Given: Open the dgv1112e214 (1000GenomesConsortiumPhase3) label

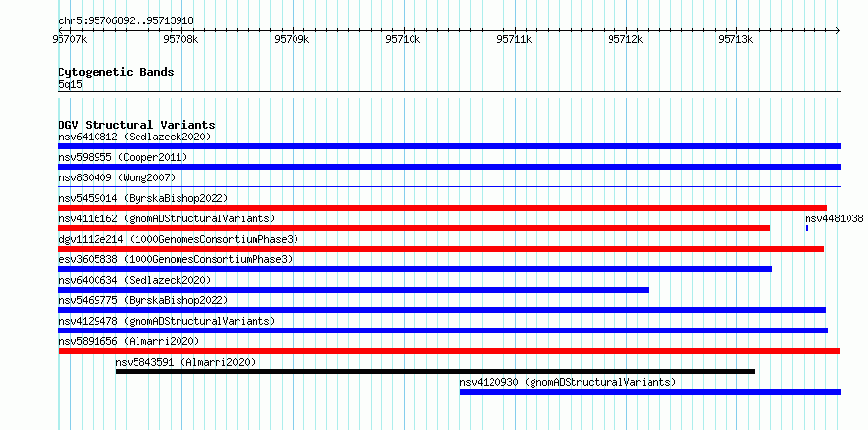Looking at the screenshot, I should click(178, 239).
